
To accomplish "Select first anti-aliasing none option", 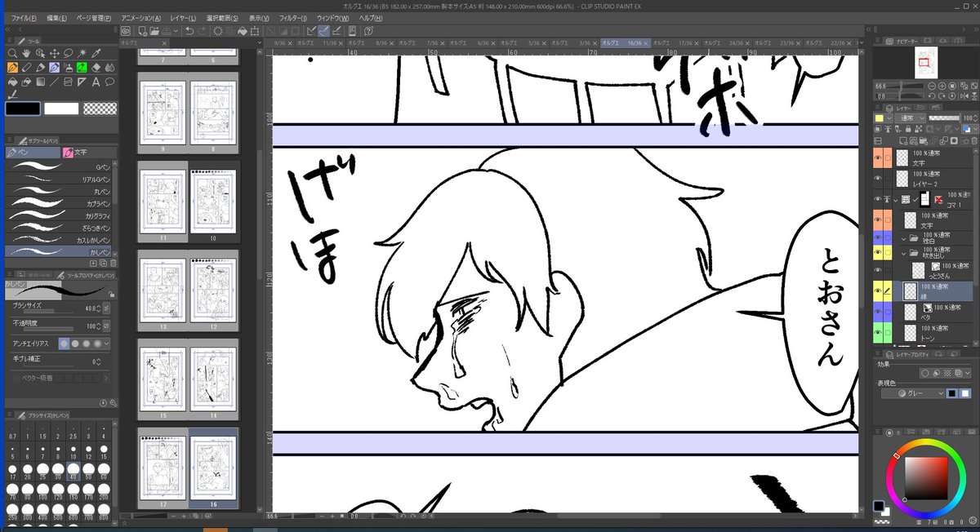I will click(65, 344).
